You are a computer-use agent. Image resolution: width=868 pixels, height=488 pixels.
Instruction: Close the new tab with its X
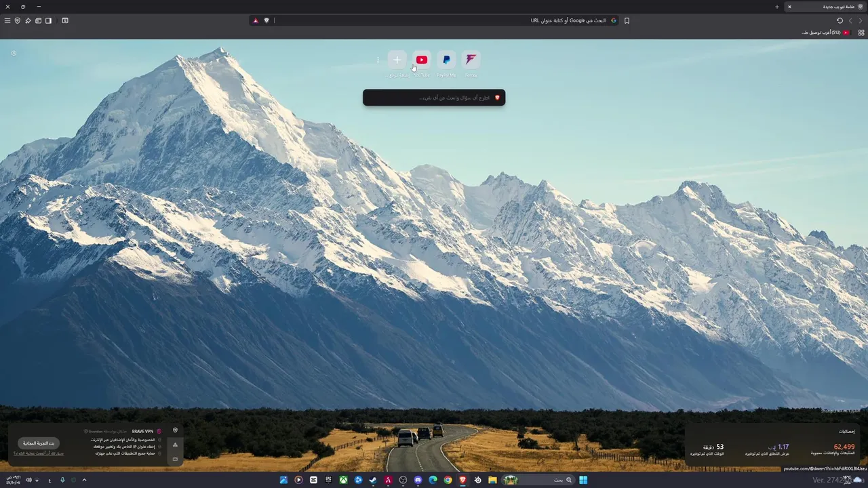[x=789, y=7]
